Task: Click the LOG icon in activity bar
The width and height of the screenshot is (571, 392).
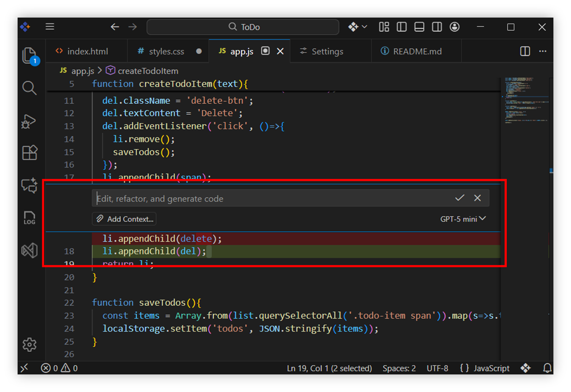Action: [x=29, y=219]
